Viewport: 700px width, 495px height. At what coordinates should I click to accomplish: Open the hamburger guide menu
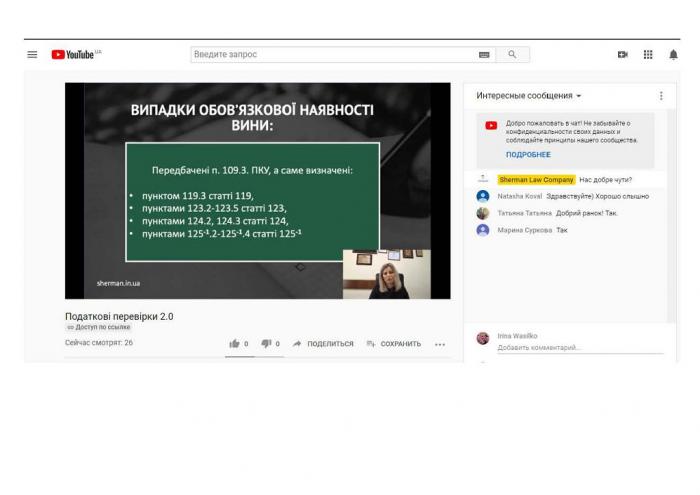coord(32,55)
